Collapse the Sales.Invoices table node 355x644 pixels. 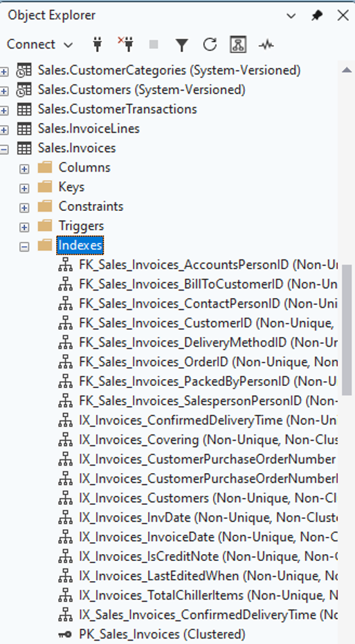tap(4, 149)
